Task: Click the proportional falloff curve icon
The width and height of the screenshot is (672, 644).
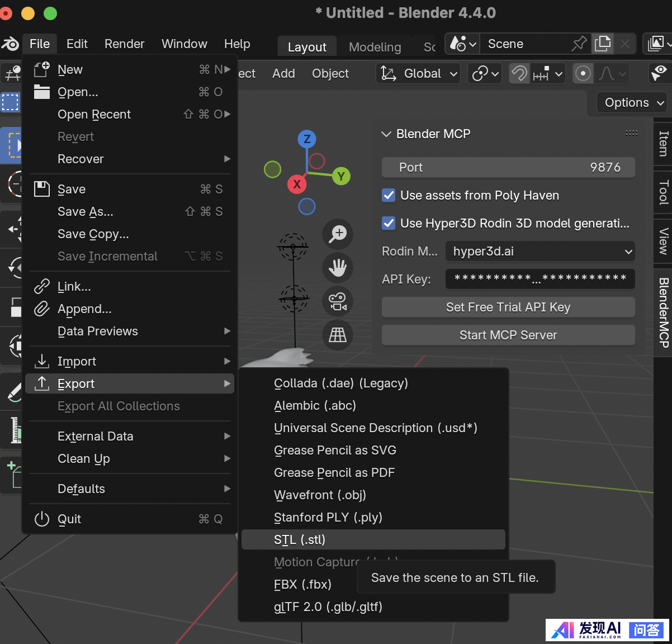Action: [613, 73]
